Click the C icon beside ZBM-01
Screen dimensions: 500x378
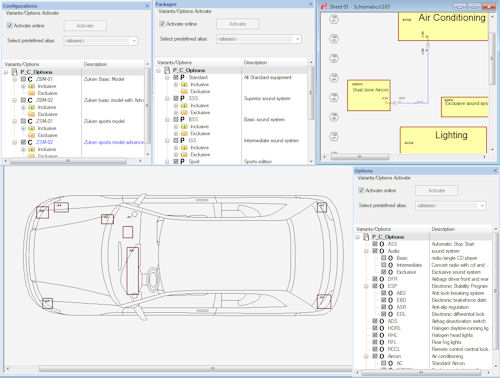tap(30, 79)
